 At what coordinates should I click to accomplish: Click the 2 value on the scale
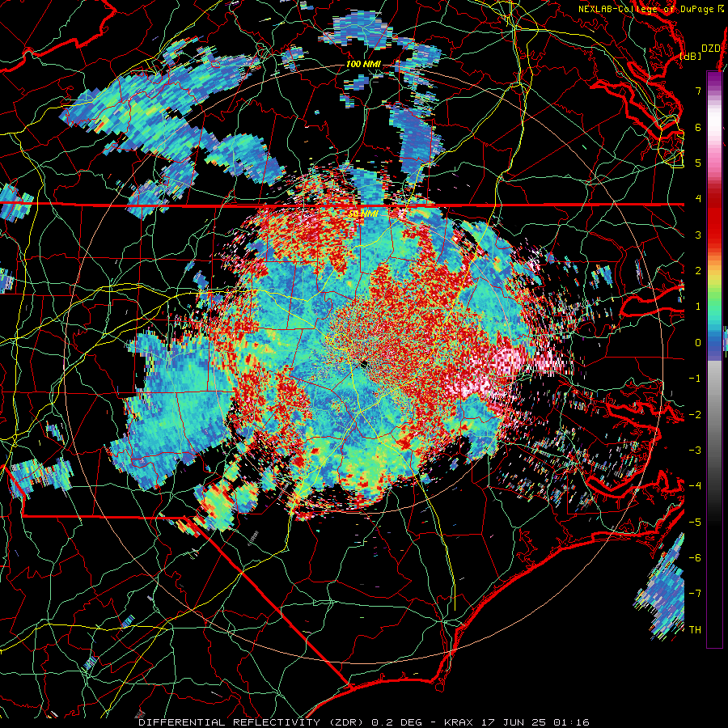(698, 270)
